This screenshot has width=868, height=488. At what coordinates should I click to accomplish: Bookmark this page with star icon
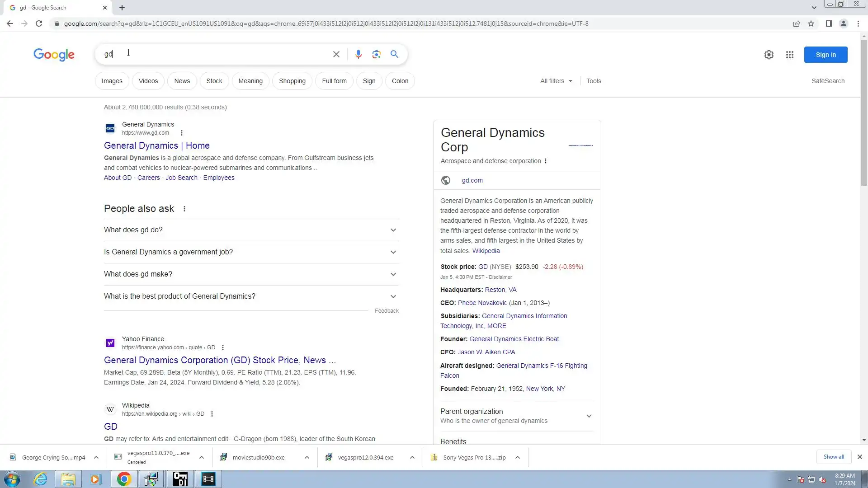pyautogui.click(x=811, y=23)
